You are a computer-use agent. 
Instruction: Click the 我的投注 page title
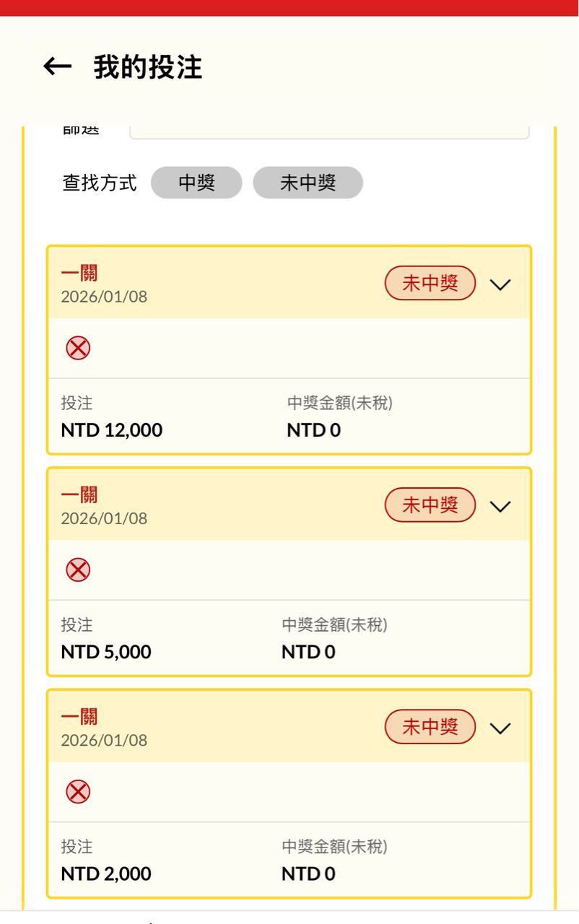148,67
